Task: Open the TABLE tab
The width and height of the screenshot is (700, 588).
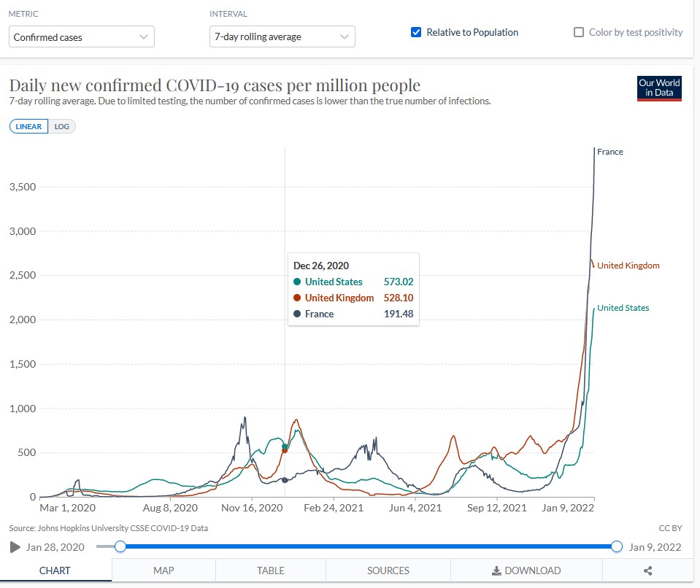Action: pyautogui.click(x=270, y=570)
